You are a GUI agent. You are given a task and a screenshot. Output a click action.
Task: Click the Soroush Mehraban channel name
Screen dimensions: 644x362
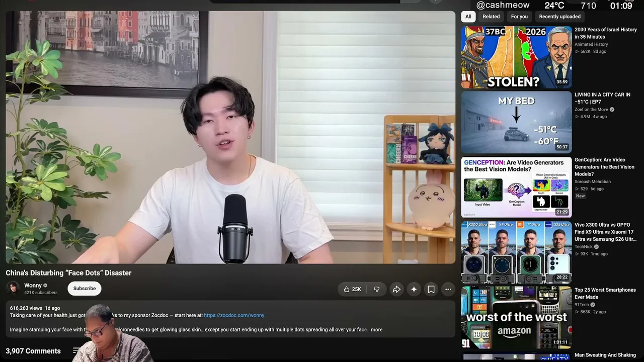pyautogui.click(x=593, y=182)
